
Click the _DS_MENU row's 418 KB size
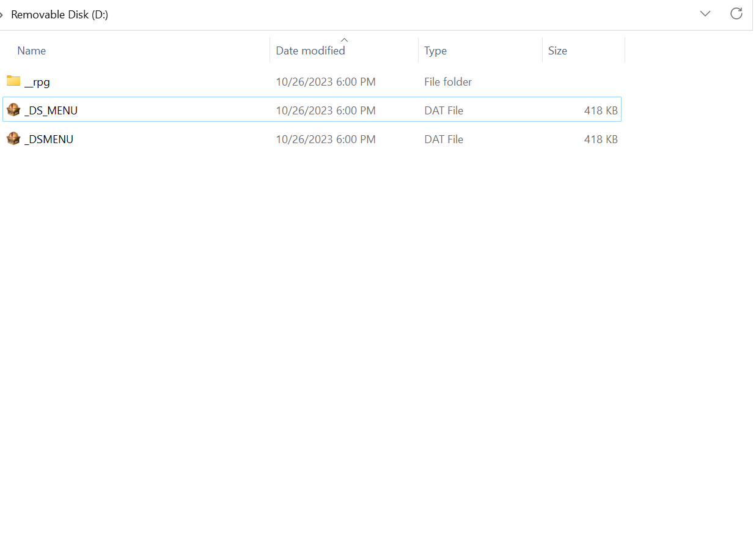pos(601,111)
